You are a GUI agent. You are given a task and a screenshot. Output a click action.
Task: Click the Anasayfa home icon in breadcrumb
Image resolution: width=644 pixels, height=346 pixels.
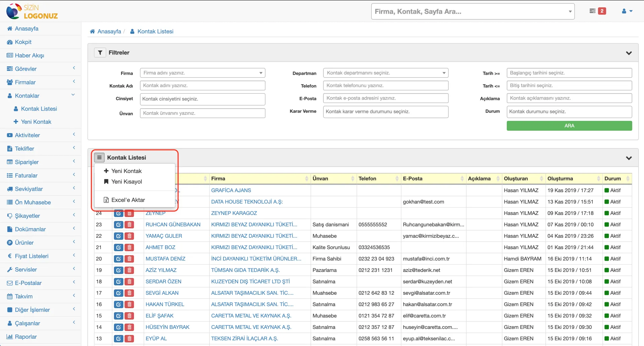pos(93,31)
